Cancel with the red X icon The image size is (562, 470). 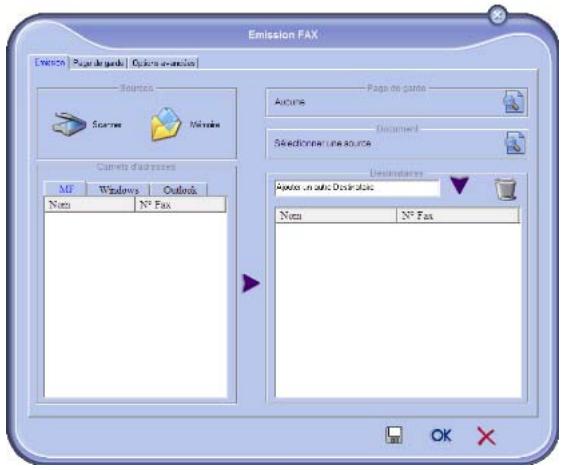[486, 436]
